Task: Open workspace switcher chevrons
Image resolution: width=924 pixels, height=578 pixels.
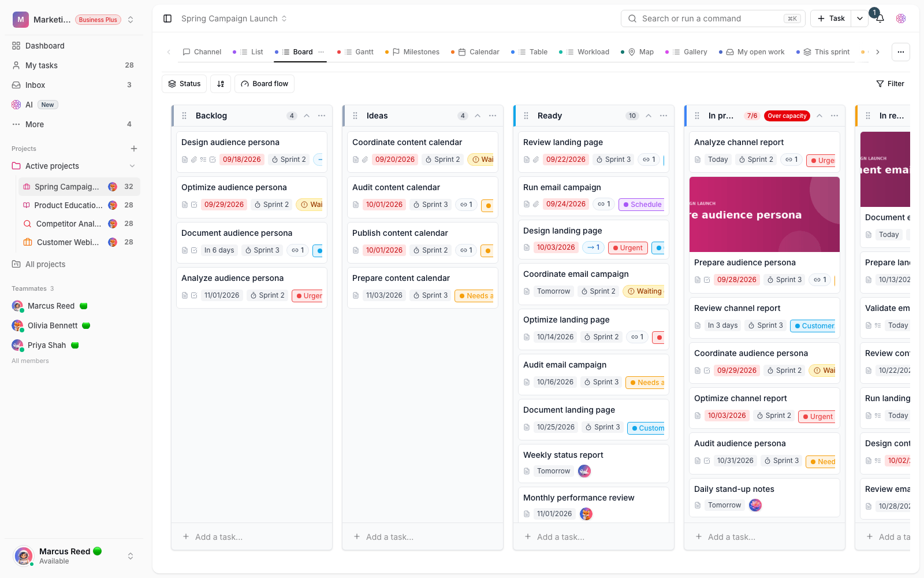Action: click(x=131, y=20)
